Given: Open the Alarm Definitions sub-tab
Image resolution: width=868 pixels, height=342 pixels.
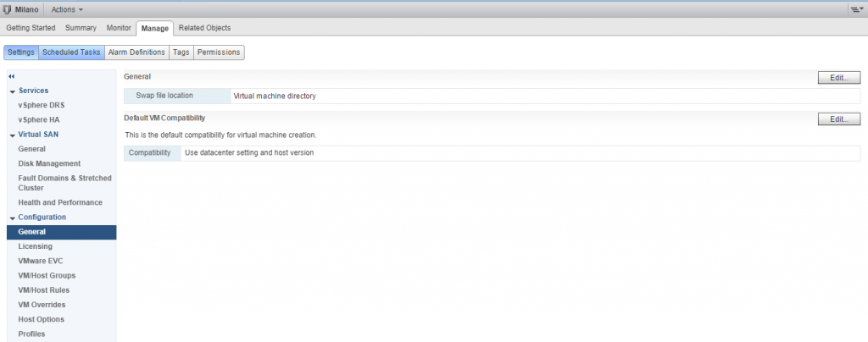Looking at the screenshot, I should pyautogui.click(x=136, y=52).
